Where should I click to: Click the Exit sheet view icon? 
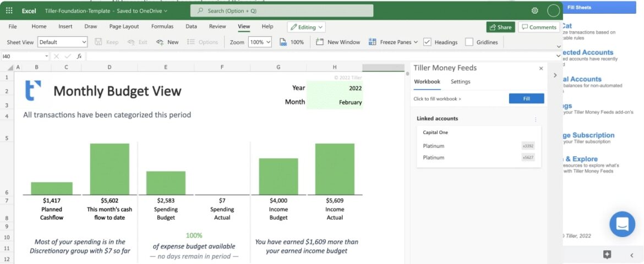pyautogui.click(x=131, y=42)
